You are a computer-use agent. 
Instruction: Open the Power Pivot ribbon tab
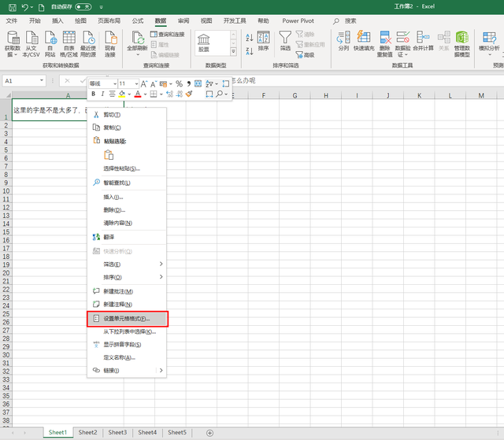(298, 21)
